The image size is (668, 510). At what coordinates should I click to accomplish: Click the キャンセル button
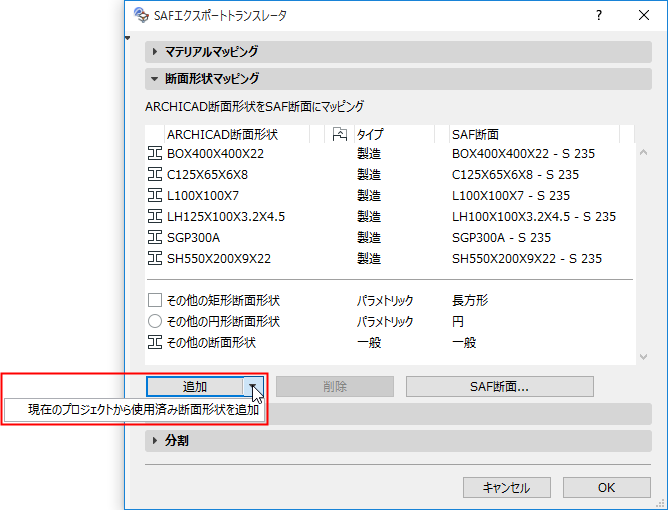[x=507, y=487]
